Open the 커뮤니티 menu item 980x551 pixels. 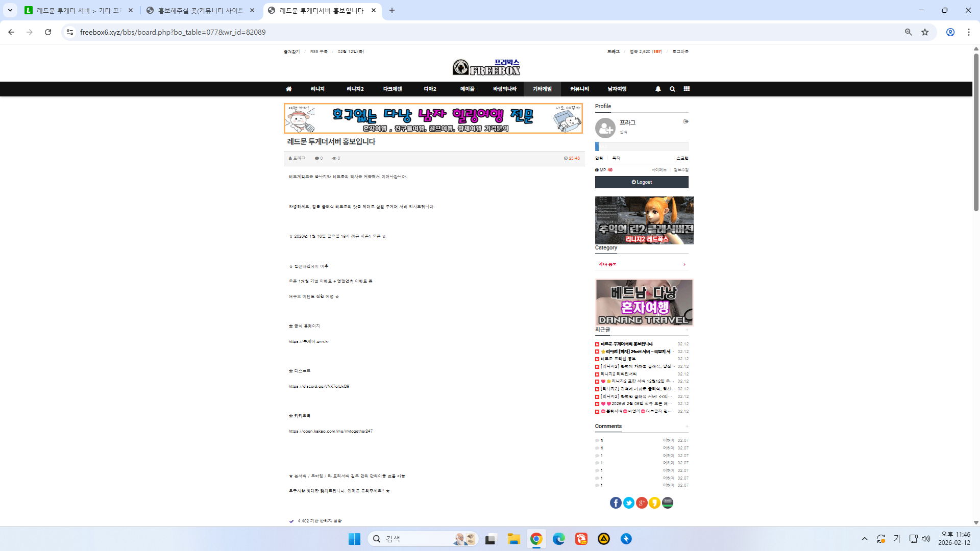pos(579,89)
